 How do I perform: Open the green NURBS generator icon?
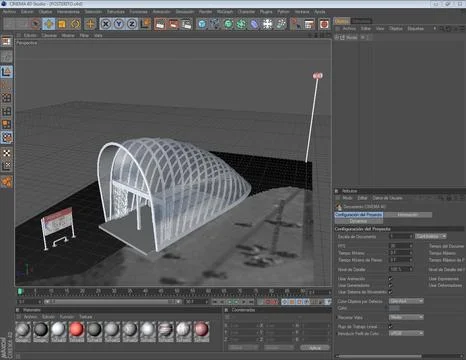pos(228,24)
